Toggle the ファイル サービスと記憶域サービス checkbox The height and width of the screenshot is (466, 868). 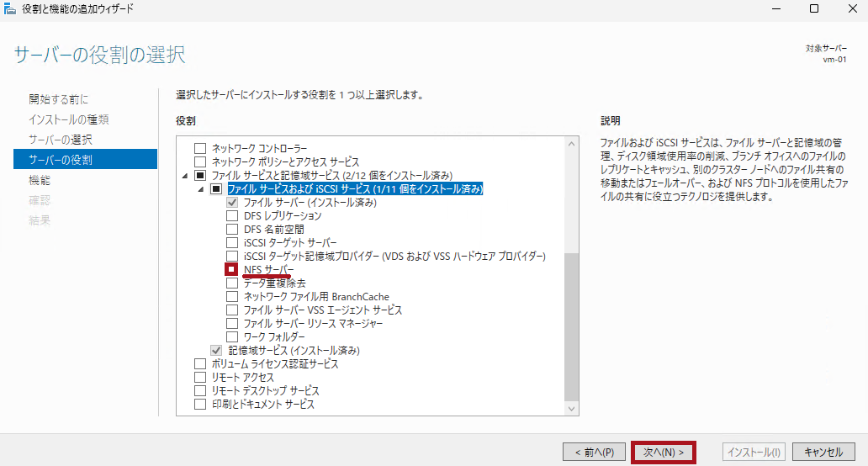click(200, 176)
